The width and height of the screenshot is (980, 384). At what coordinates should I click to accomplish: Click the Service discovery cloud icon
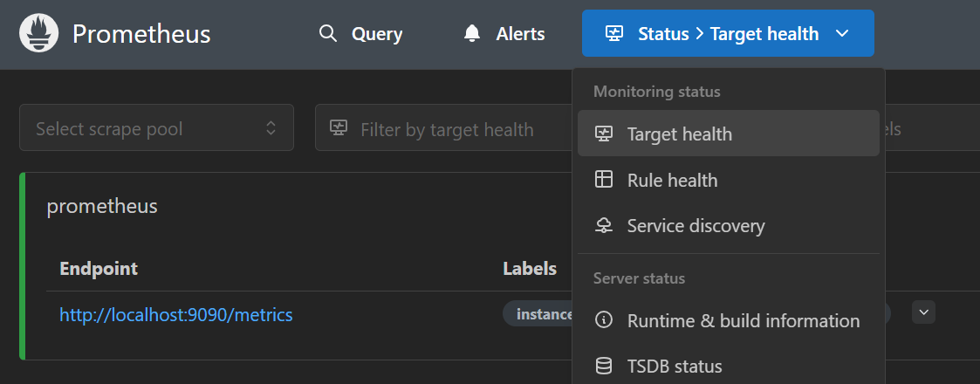point(604,226)
